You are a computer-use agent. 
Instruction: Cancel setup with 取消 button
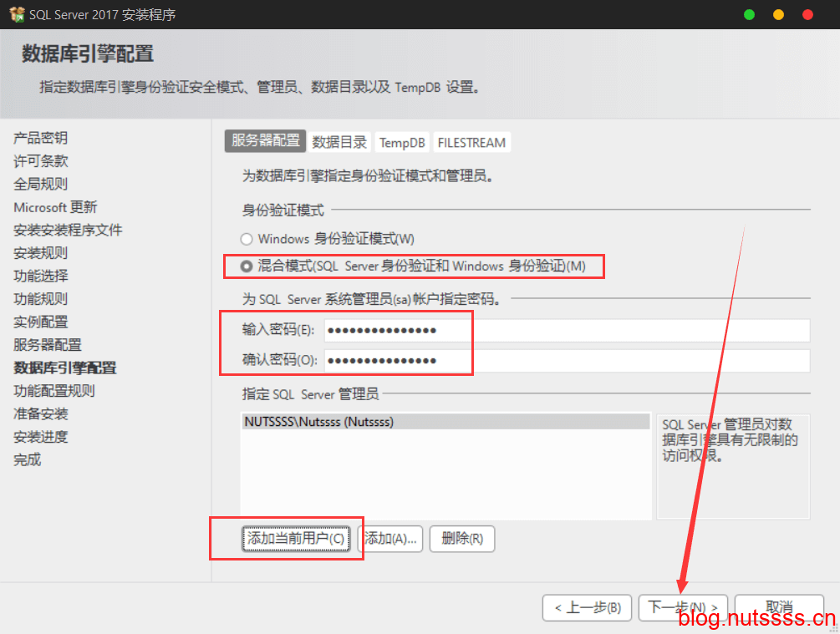(x=779, y=607)
